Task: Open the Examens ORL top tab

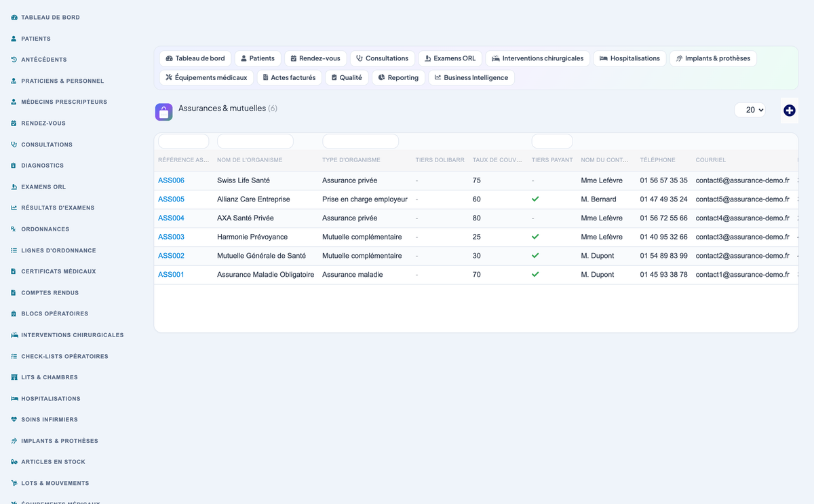Action: (450, 58)
